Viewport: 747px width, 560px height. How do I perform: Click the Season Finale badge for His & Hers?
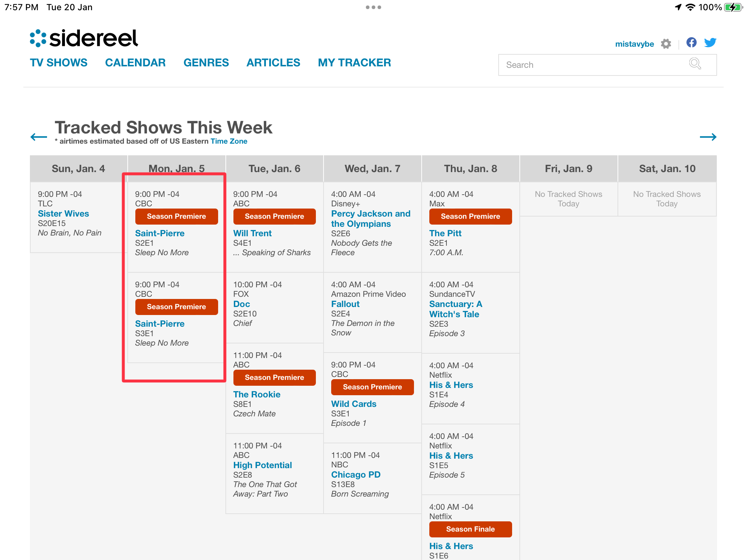[470, 529]
